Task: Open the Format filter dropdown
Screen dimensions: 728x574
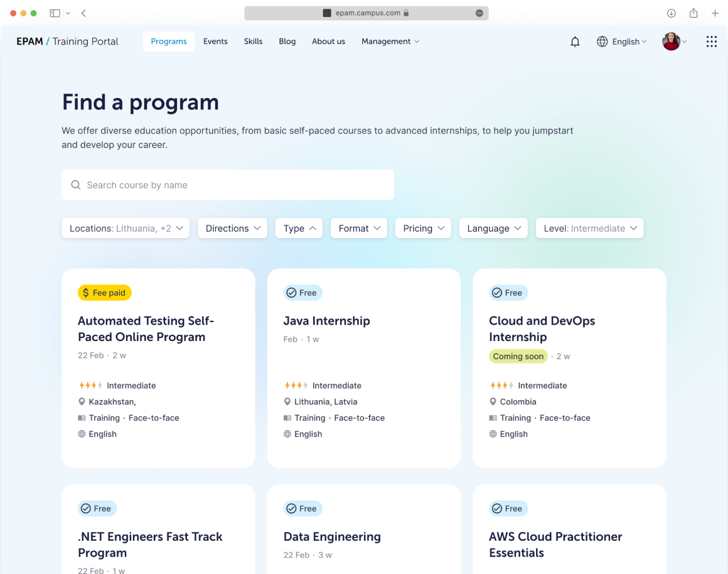Action: [x=358, y=228]
